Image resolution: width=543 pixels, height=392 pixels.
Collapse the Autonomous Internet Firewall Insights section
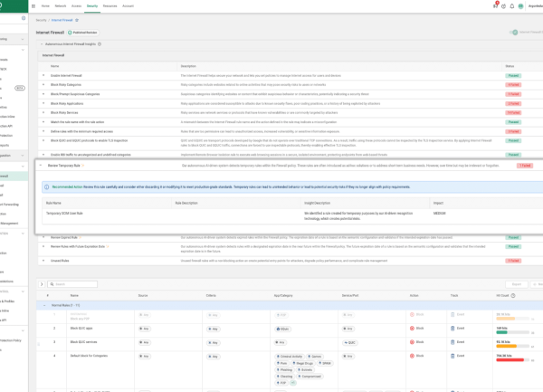[x=42, y=44]
